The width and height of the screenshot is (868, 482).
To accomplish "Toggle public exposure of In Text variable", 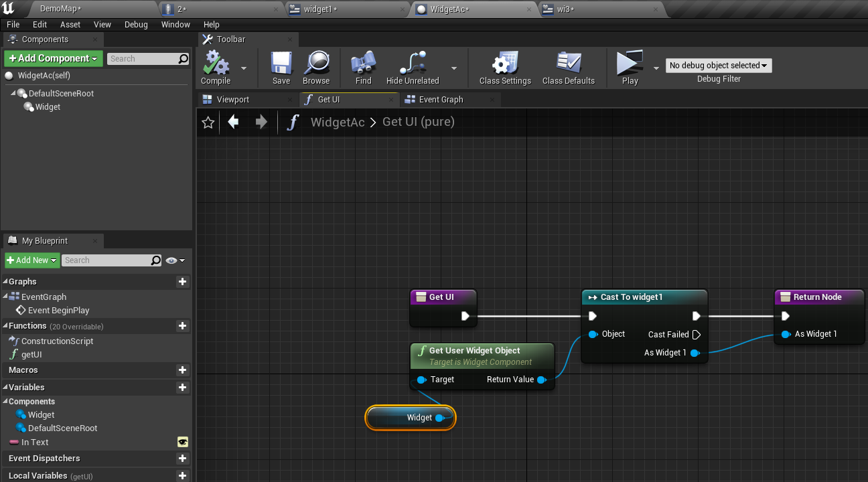I will coord(183,442).
